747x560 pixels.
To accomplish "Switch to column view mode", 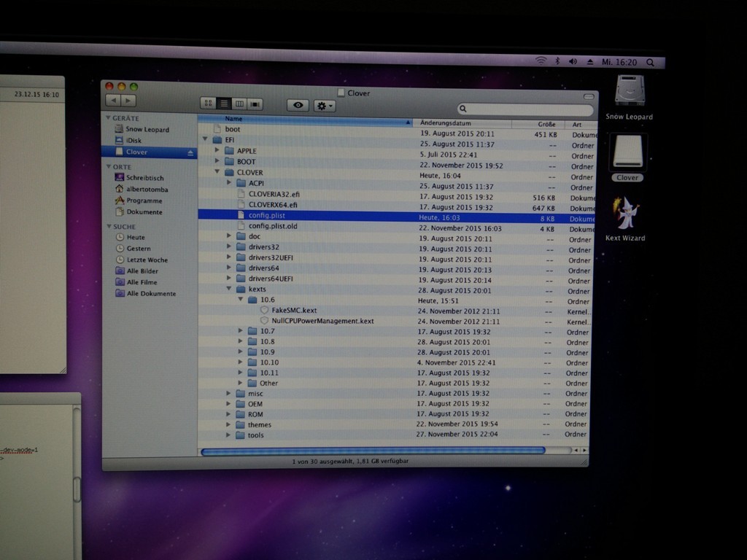I will (239, 104).
